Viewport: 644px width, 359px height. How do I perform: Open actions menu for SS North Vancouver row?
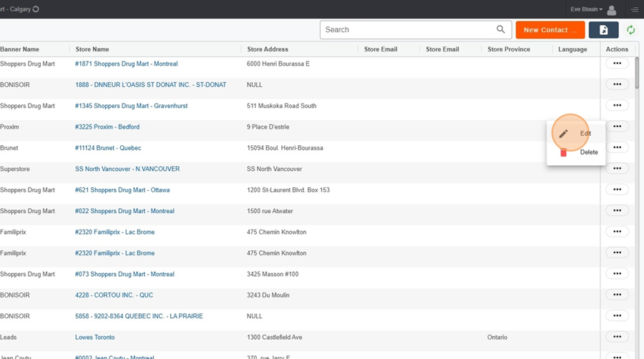[617, 168]
